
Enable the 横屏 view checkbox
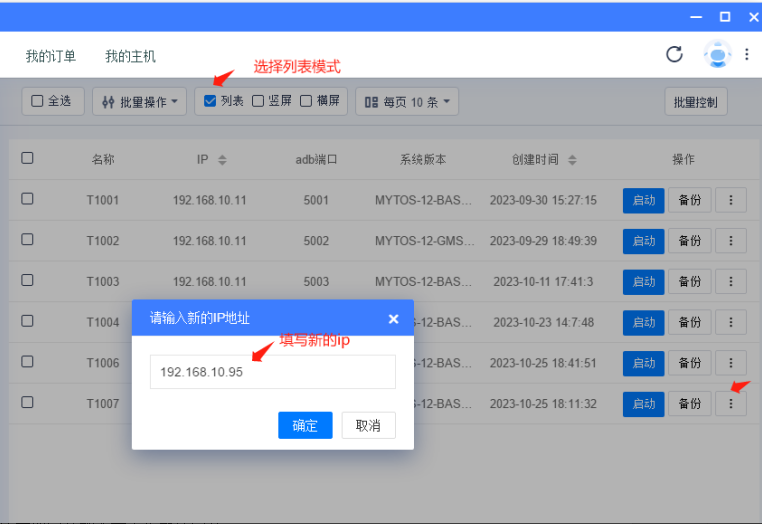tap(306, 101)
